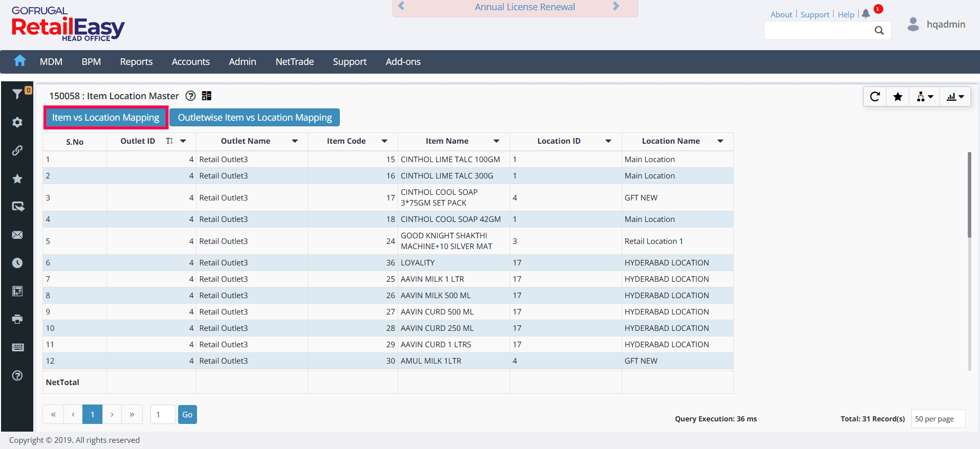Click the Home icon in navigation bar

pos(19,61)
